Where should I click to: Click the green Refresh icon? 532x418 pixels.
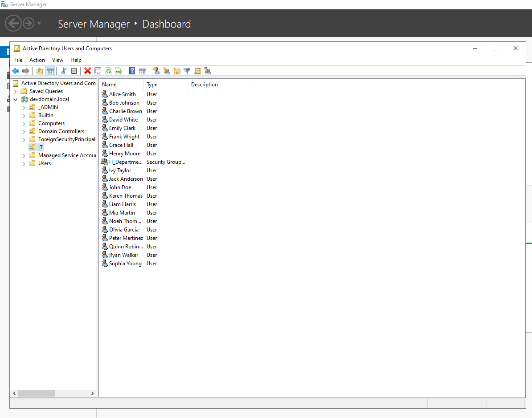pyautogui.click(x=108, y=71)
